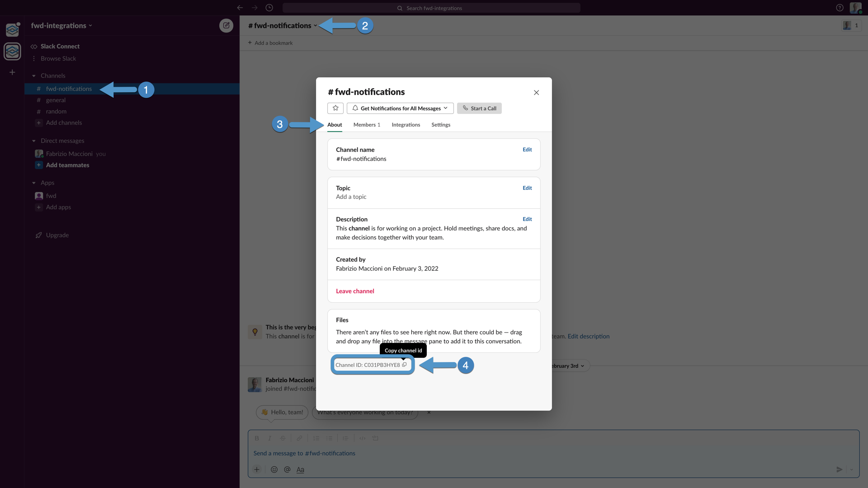Toggle bold formatting in the message toolbar
868x488 pixels.
coord(257,438)
